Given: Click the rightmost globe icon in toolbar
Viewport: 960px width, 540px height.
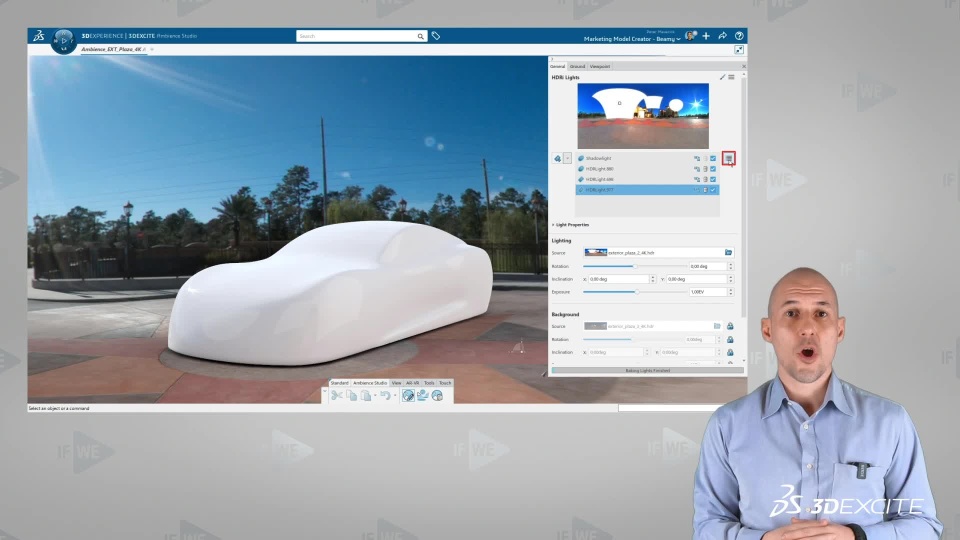Looking at the screenshot, I should point(437,396).
